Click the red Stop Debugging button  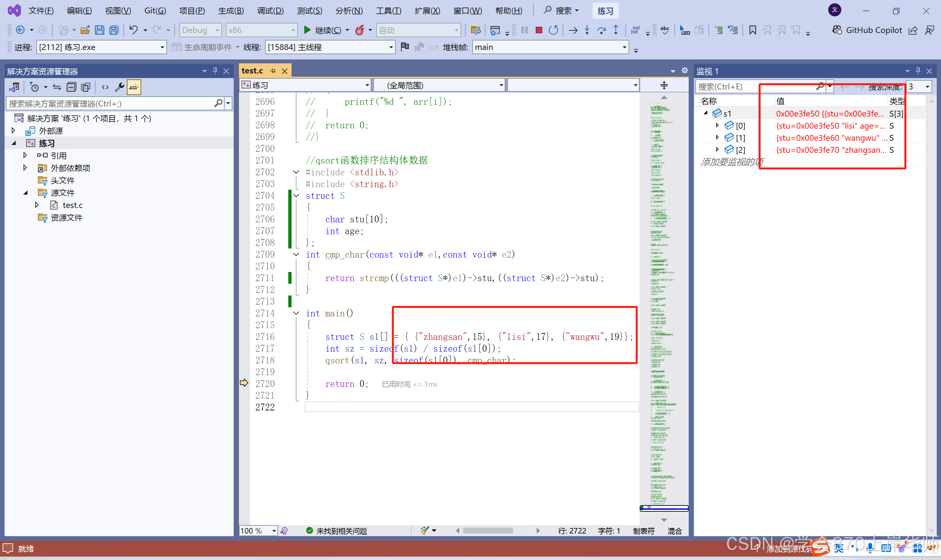coord(539,30)
